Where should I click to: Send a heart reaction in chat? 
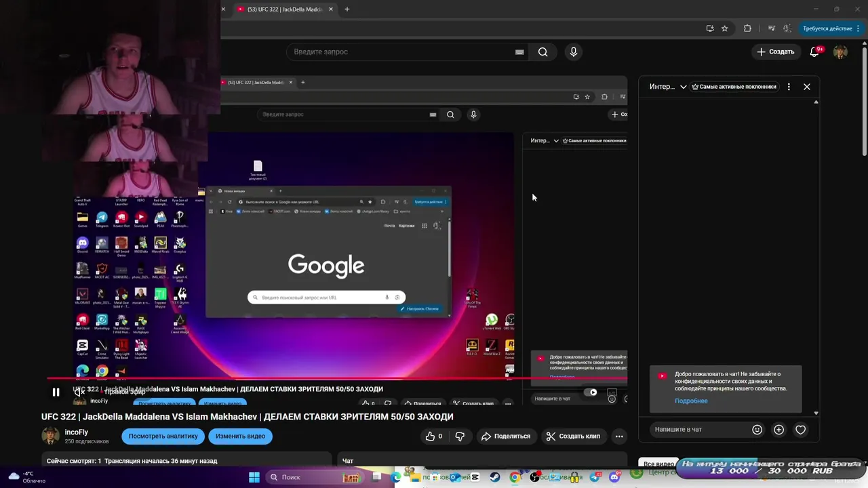801,429
